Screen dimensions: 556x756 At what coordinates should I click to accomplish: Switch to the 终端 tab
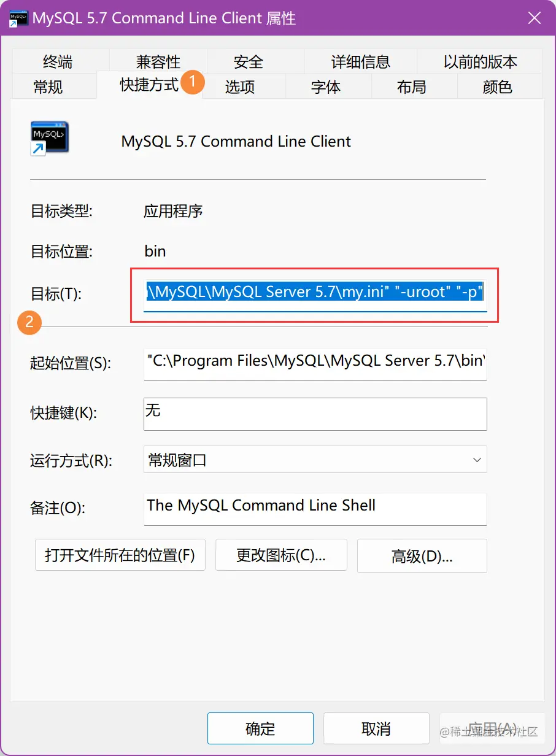coord(58,61)
